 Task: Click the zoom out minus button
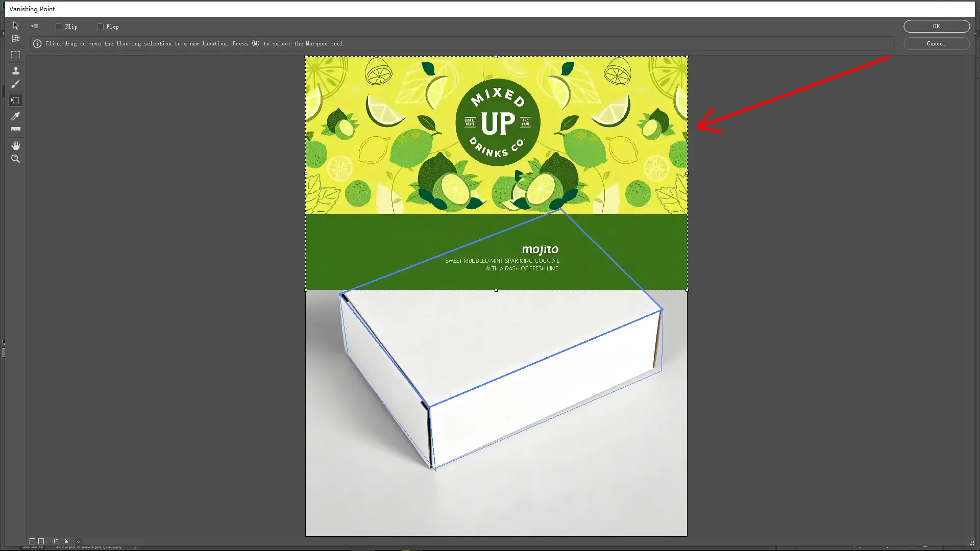(33, 541)
